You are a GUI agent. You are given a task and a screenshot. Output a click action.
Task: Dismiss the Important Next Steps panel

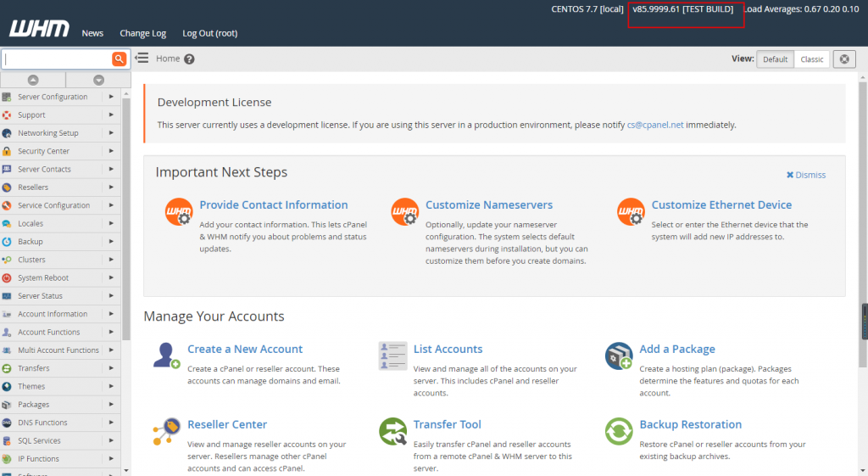tap(806, 175)
